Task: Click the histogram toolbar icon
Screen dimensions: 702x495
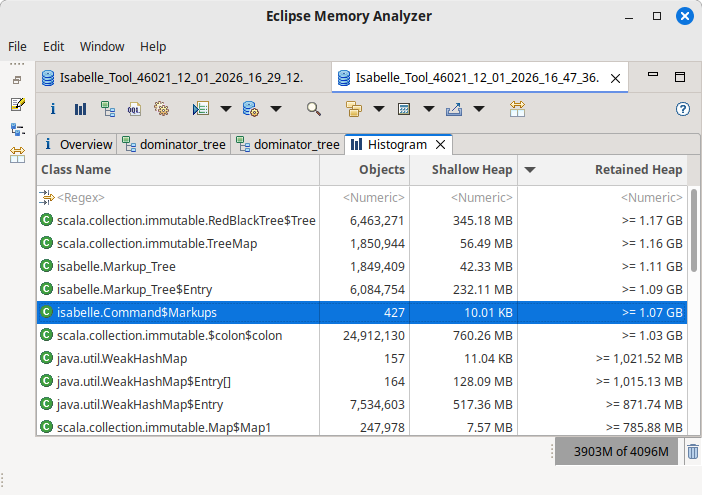Action: pyautogui.click(x=80, y=109)
